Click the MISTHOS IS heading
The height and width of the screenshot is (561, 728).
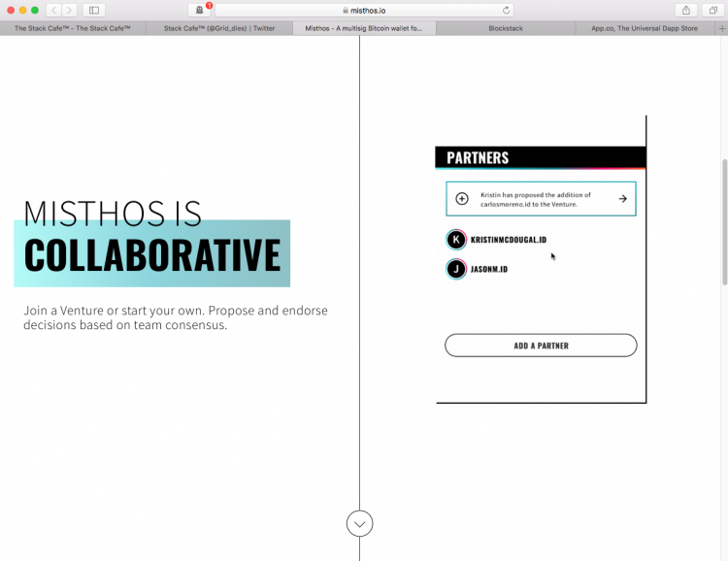113,214
